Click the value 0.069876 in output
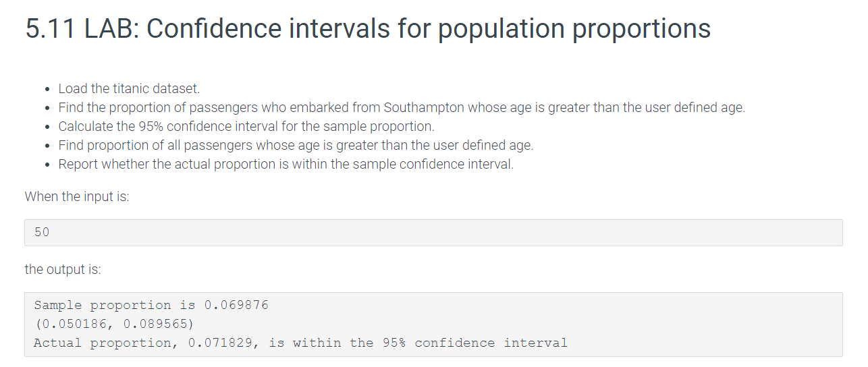Viewport: 868px width, 367px height. [x=236, y=305]
